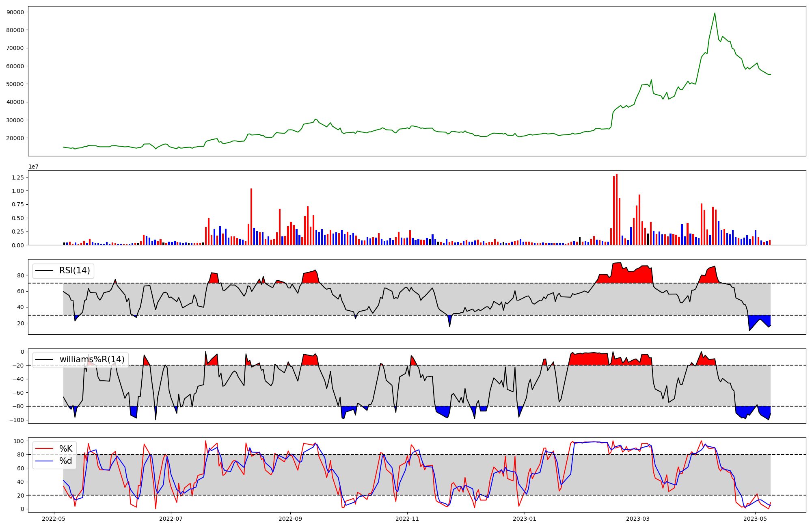Viewport: 812px width, 528px height.
Task: Click the -100 tick on Williams %R axis
Action: coord(17,420)
